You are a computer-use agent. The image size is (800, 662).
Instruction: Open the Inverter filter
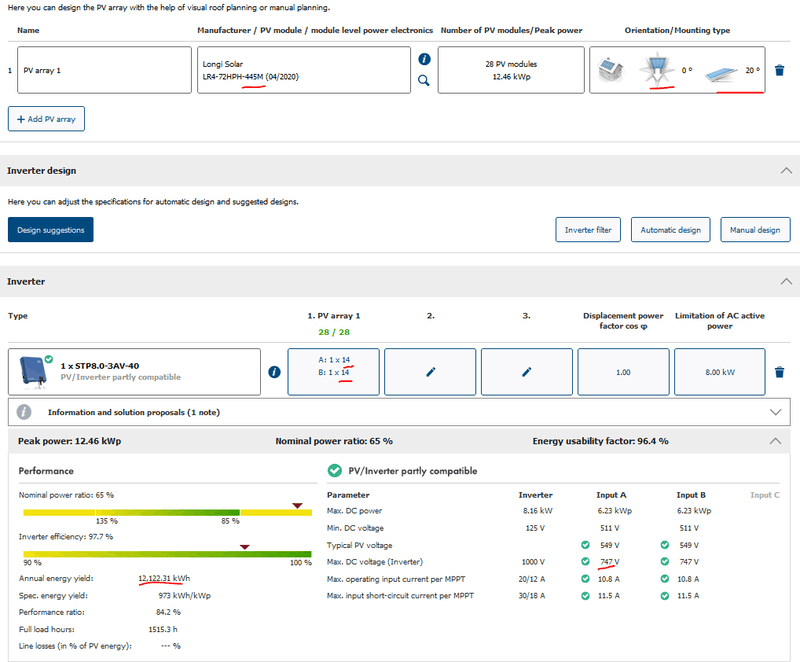click(x=588, y=230)
